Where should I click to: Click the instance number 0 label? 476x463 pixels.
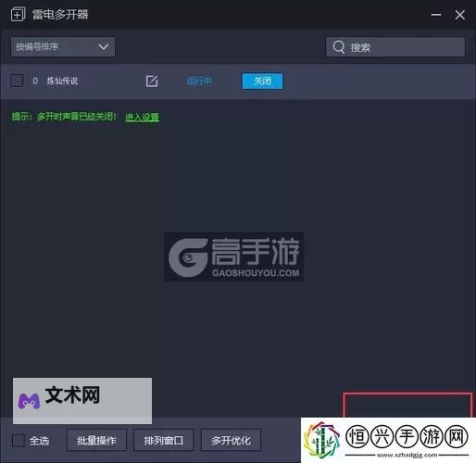coord(35,81)
